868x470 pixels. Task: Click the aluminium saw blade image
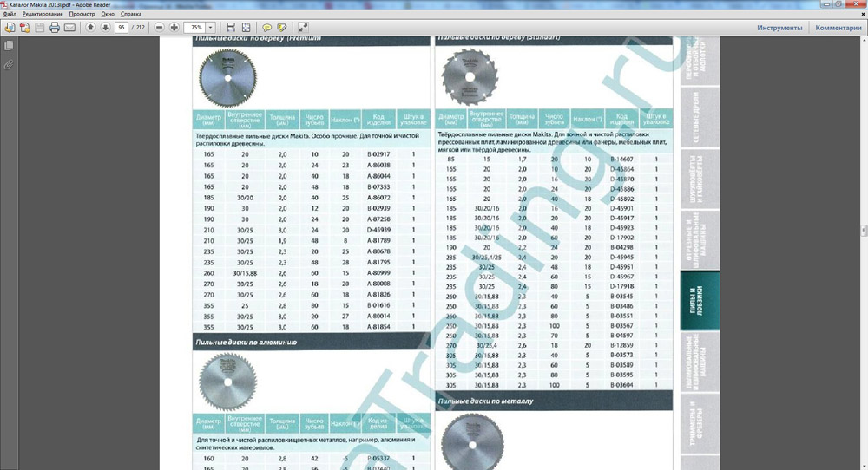click(227, 382)
